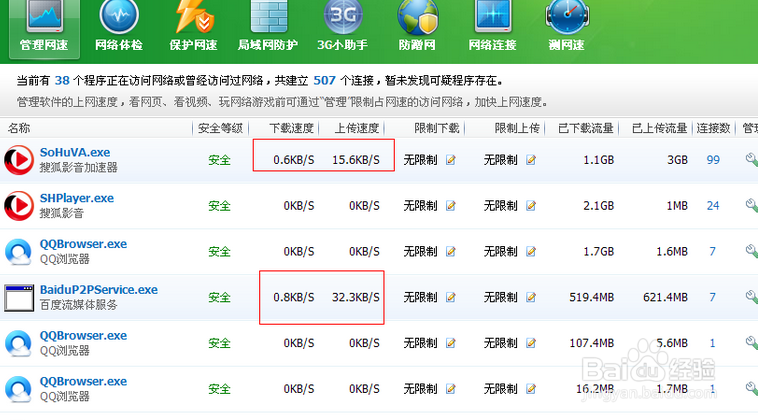Click the SHPlayer.exe program icon
Viewport: 758px width, 420px height.
click(x=19, y=205)
